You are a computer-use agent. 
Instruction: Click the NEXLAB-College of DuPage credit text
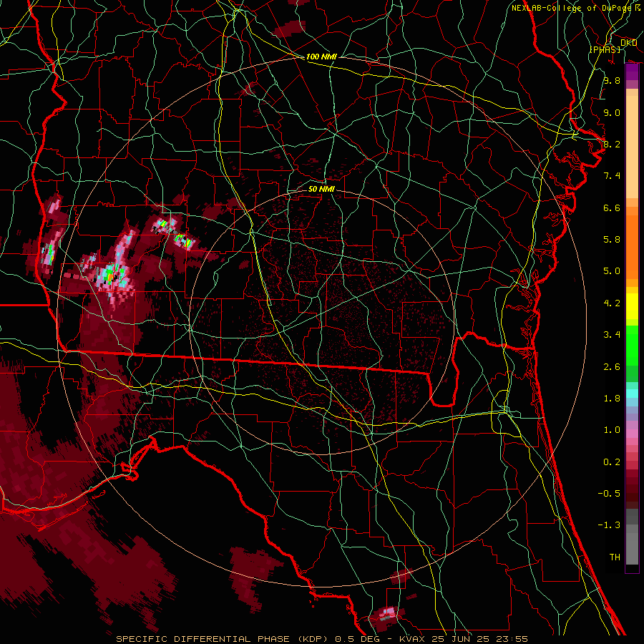571,8
